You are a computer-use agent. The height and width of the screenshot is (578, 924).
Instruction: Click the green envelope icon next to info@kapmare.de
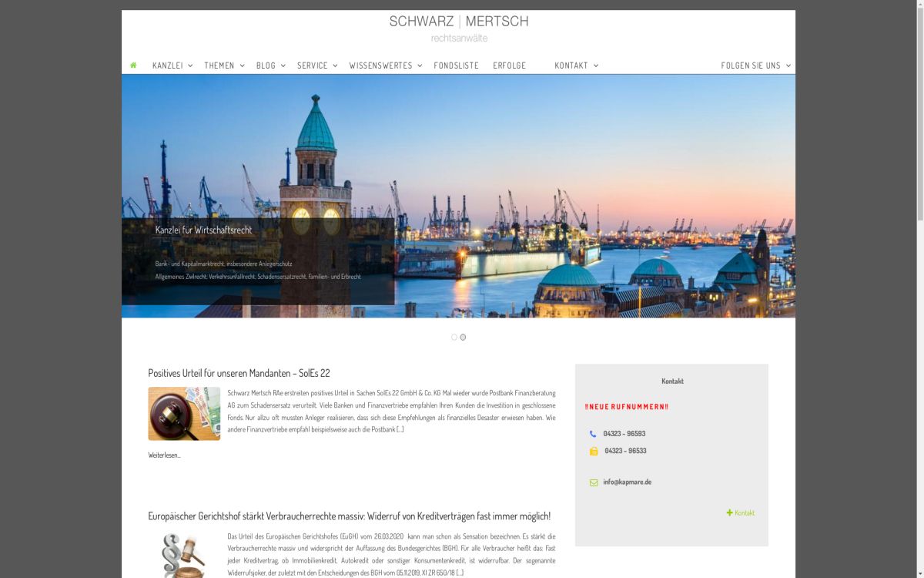coord(592,482)
